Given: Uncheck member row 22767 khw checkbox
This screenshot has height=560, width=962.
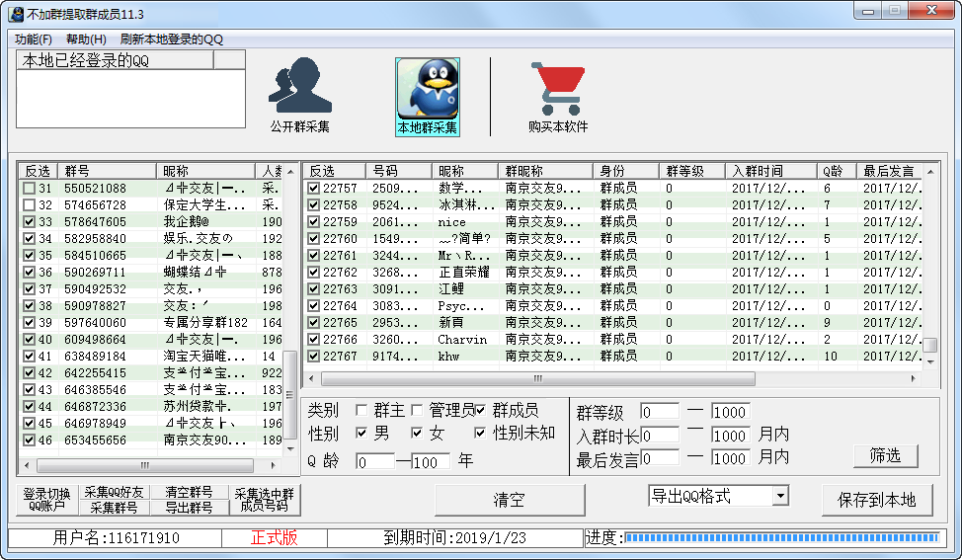Looking at the screenshot, I should pyautogui.click(x=313, y=356).
